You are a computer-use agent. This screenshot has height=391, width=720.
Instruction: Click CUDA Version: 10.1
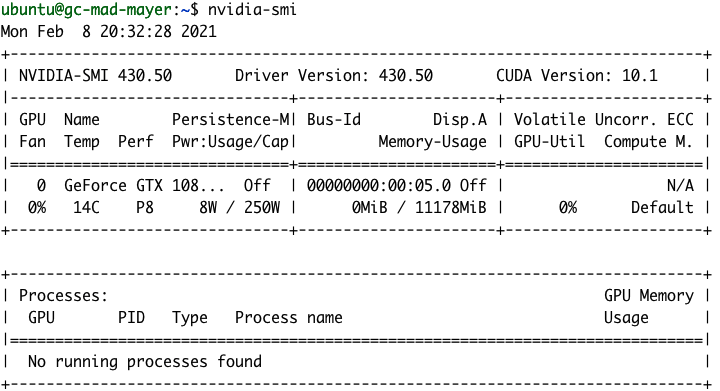pyautogui.click(x=576, y=75)
